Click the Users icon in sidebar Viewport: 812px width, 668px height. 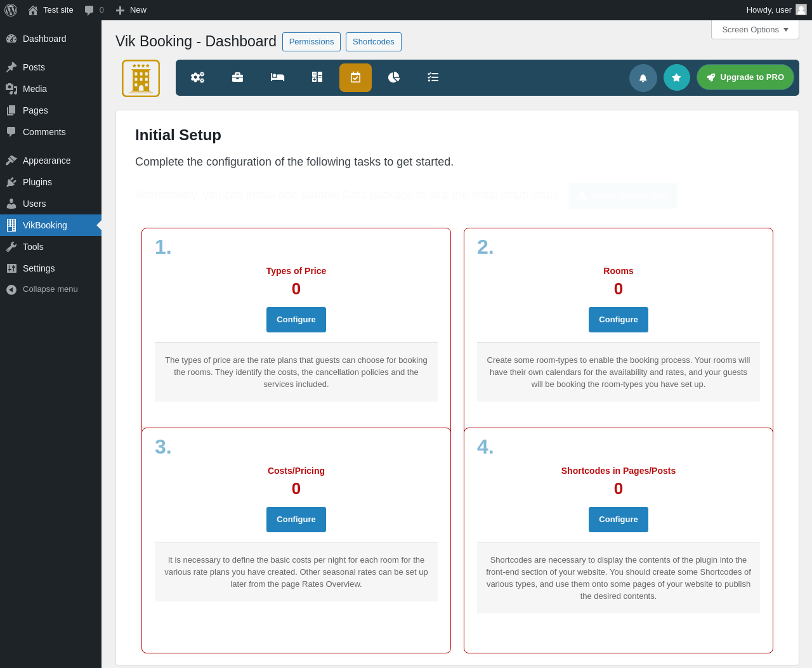pos(11,204)
